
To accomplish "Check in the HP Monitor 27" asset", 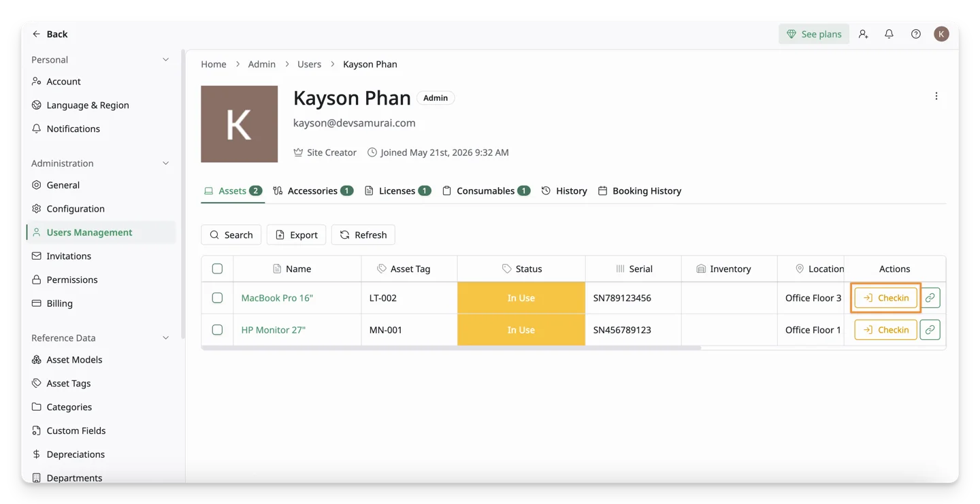I will 885,330.
